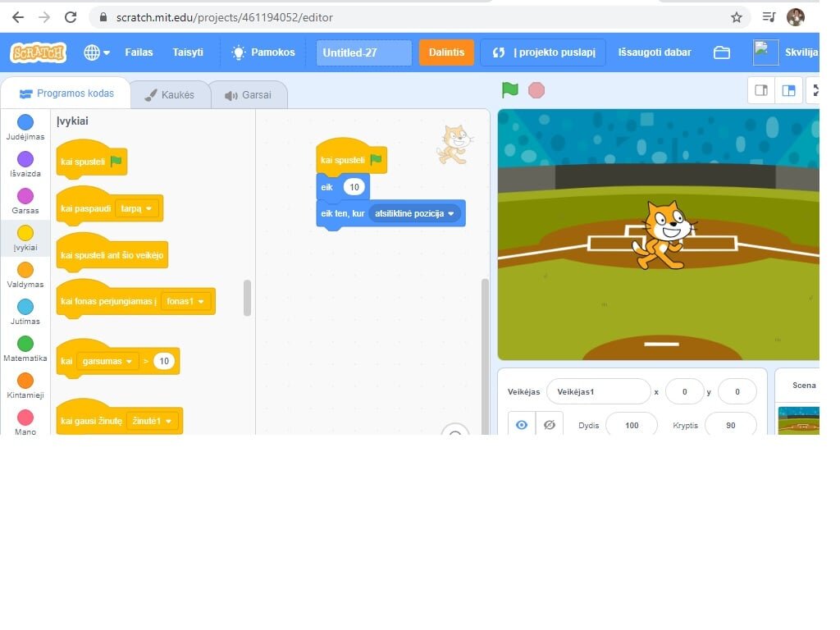Bookmark page with star icon
This screenshot has height=630, width=840.
(737, 17)
